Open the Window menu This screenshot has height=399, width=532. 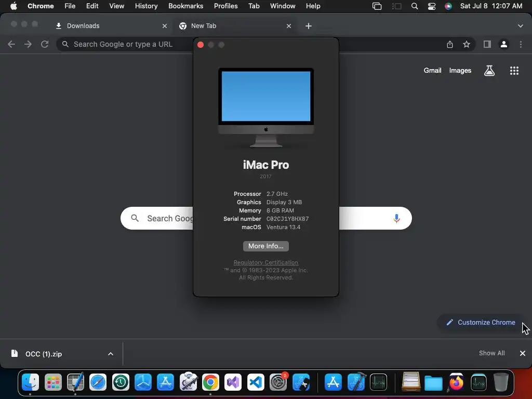pos(283,6)
